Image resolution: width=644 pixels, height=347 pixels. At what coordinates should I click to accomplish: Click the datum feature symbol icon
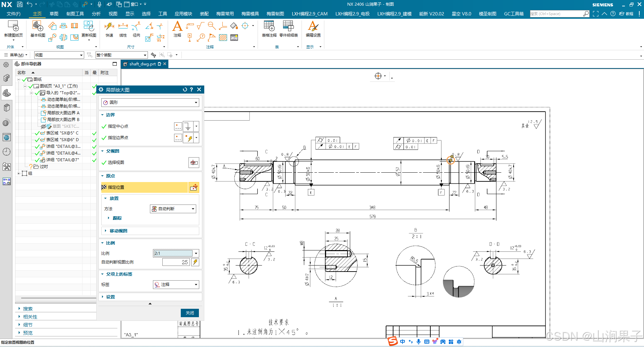[x=190, y=38]
